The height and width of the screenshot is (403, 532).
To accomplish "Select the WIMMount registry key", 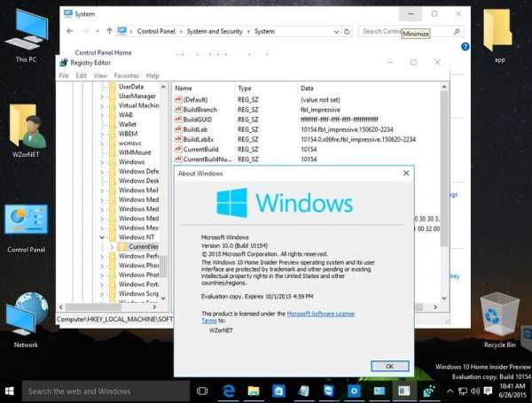I will tap(135, 152).
